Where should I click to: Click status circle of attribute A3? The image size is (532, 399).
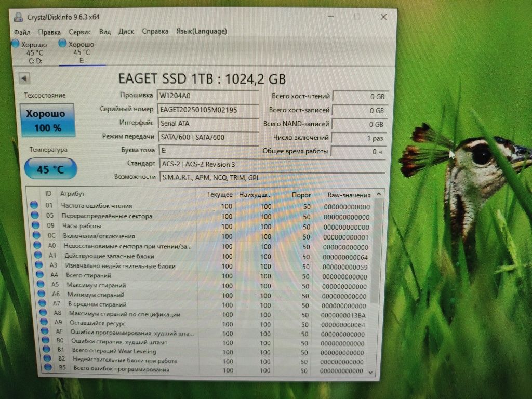pyautogui.click(x=38, y=264)
